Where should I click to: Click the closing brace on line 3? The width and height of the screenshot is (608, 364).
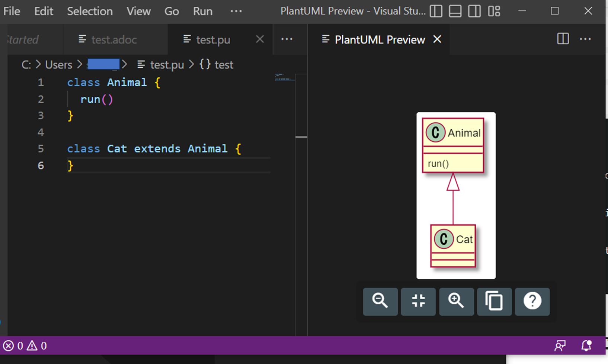[70, 116]
